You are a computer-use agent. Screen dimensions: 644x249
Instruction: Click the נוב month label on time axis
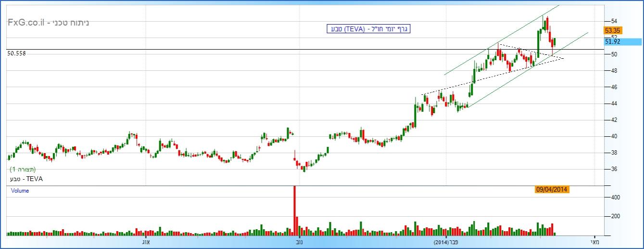(x=299, y=242)
